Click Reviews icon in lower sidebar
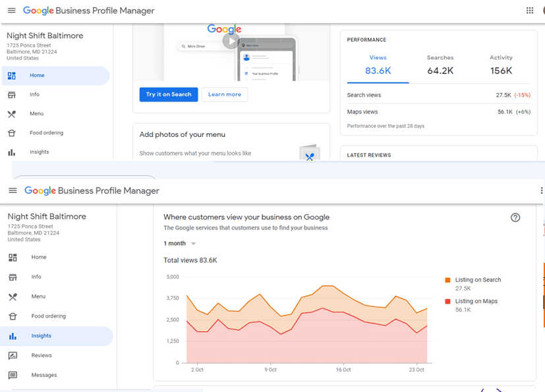This screenshot has height=392, width=545. (x=13, y=356)
